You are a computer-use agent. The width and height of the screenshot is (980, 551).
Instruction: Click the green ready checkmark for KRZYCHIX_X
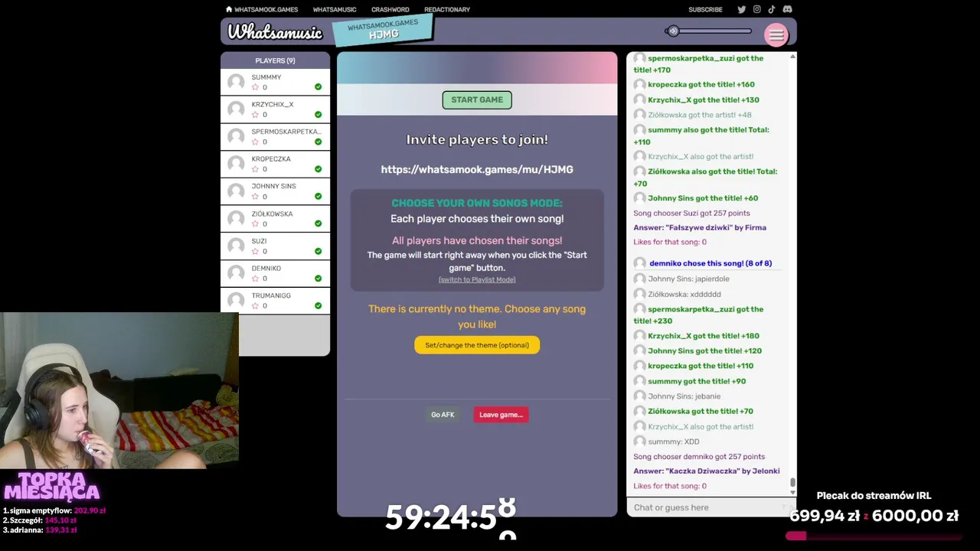coord(318,115)
